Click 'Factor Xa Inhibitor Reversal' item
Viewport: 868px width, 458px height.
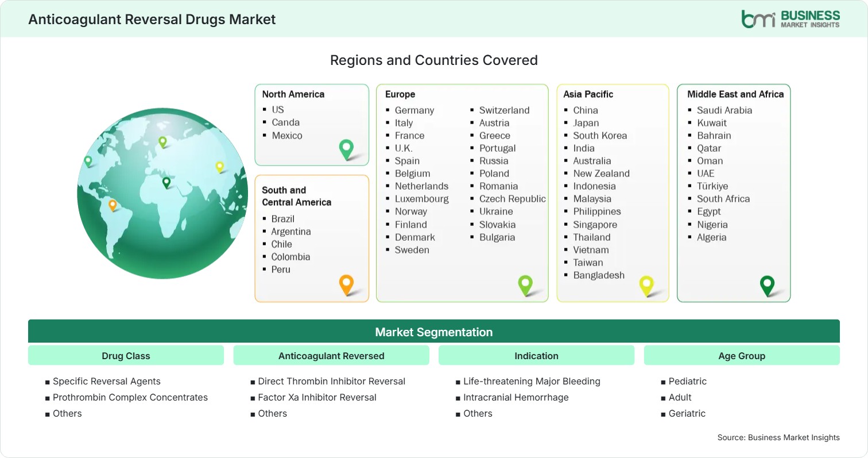[x=317, y=397]
